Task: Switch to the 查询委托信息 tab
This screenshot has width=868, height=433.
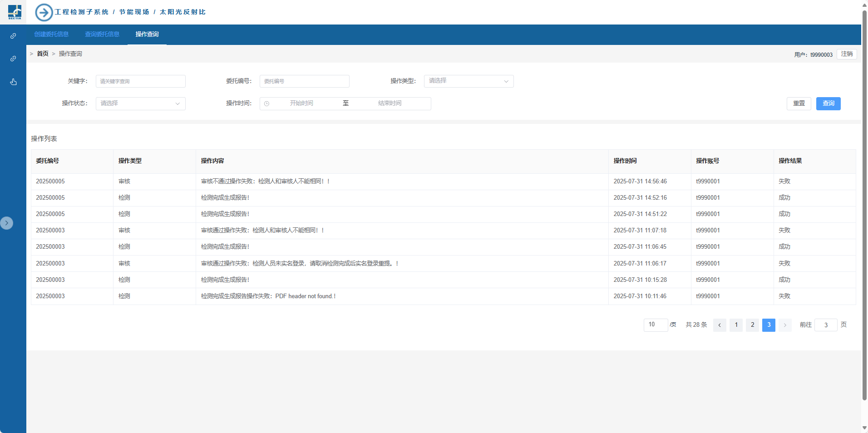Action: tap(102, 34)
